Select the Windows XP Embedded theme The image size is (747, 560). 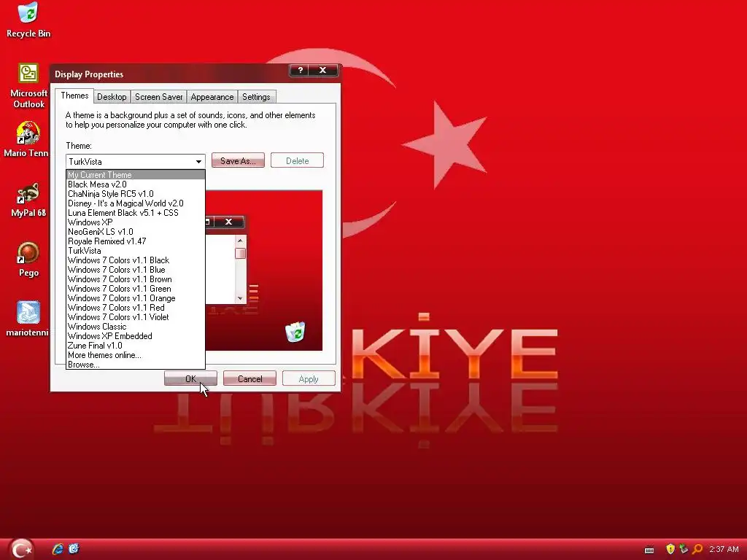point(135,336)
